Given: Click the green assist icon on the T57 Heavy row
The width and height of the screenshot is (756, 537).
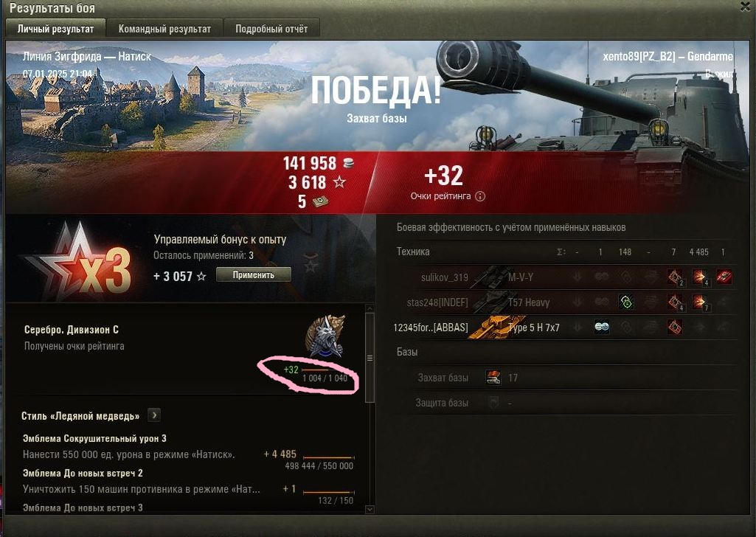Looking at the screenshot, I should tap(626, 302).
